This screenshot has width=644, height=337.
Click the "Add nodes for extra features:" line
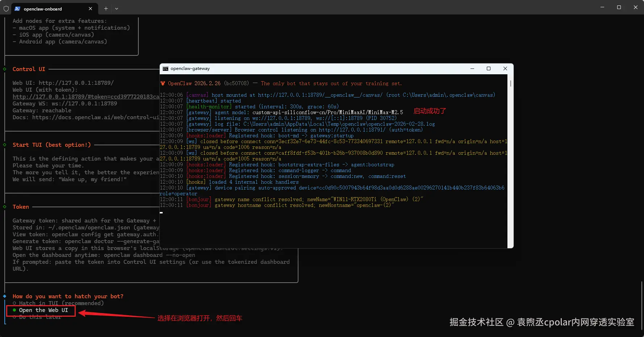click(x=60, y=21)
